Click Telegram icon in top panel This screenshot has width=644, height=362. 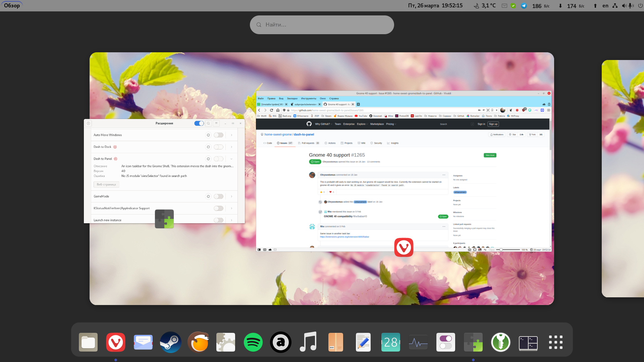point(524,6)
